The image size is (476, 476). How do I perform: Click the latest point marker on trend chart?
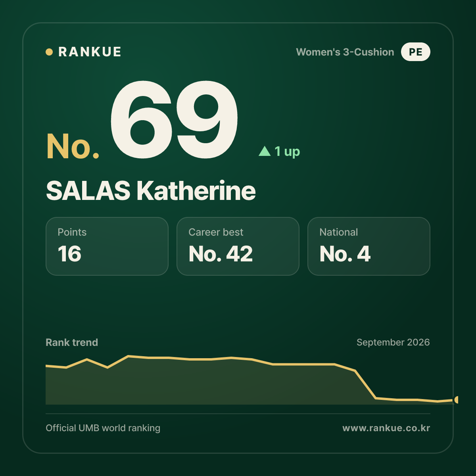pyautogui.click(x=456, y=400)
